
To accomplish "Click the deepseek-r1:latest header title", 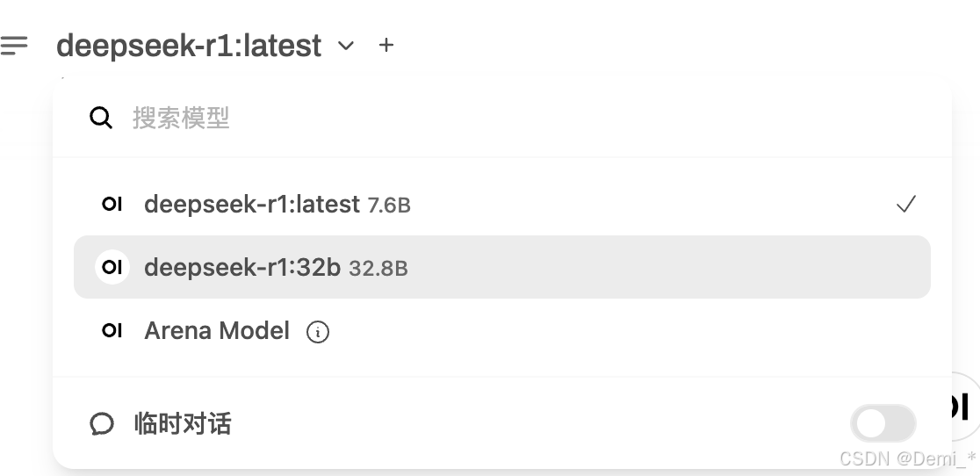I will 189,45.
